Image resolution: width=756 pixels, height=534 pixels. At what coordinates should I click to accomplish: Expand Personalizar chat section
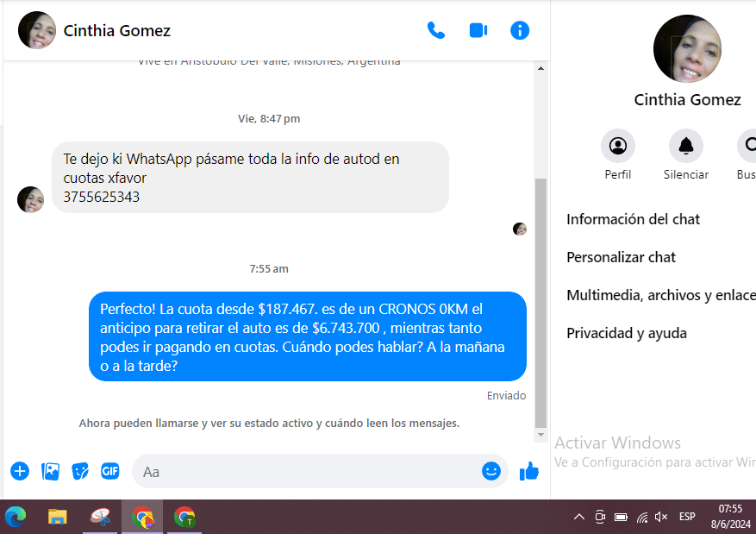tap(621, 257)
